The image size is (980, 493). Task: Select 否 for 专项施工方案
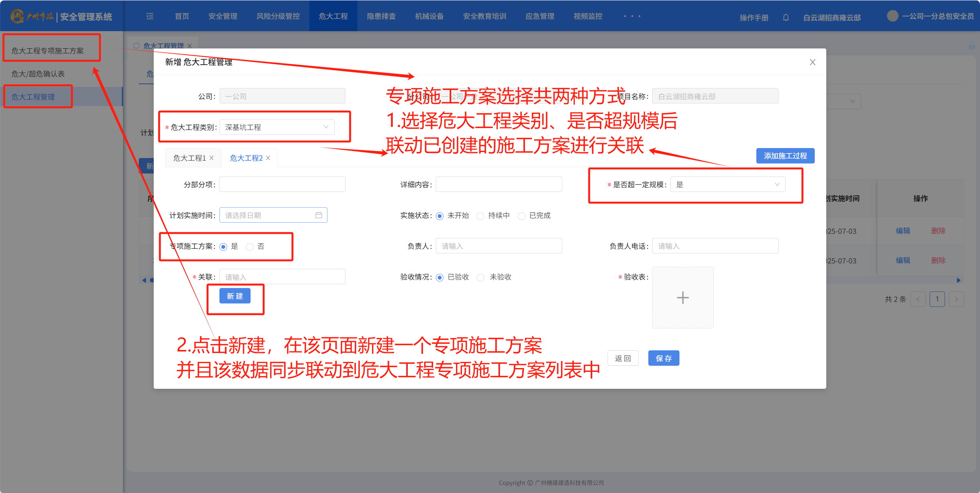point(250,246)
